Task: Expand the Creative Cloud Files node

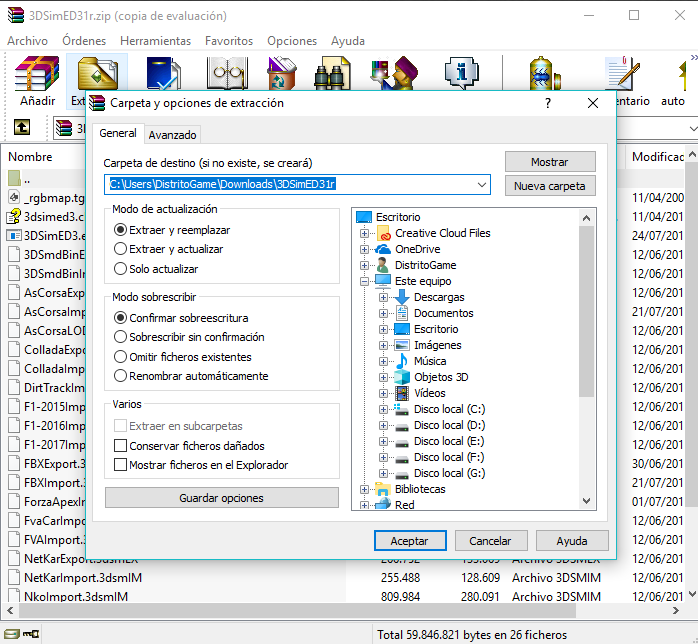Action: coord(364,233)
